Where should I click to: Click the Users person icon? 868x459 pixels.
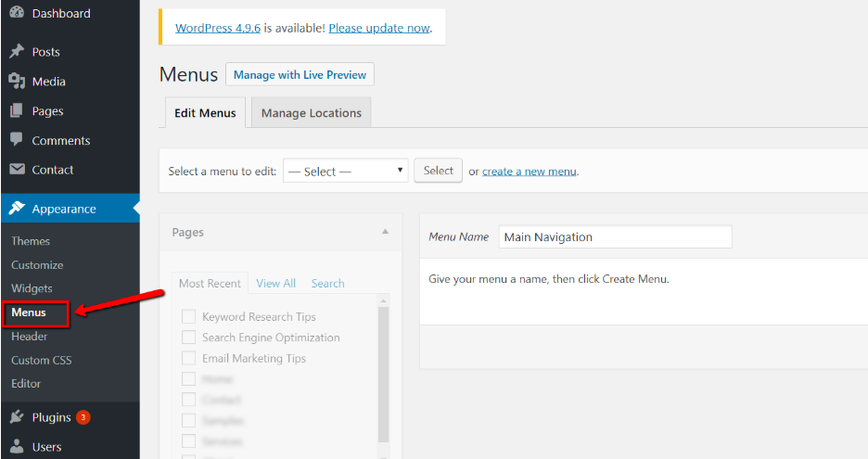pyautogui.click(x=17, y=446)
